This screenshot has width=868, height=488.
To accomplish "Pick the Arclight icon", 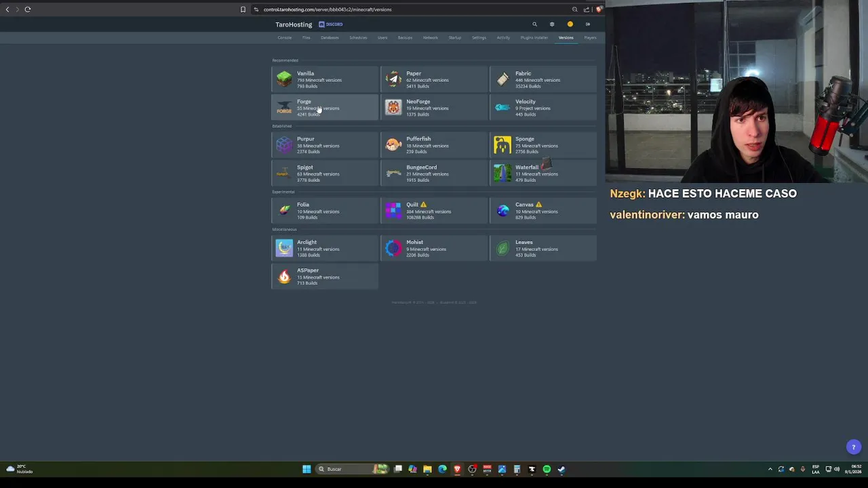I will tap(284, 248).
